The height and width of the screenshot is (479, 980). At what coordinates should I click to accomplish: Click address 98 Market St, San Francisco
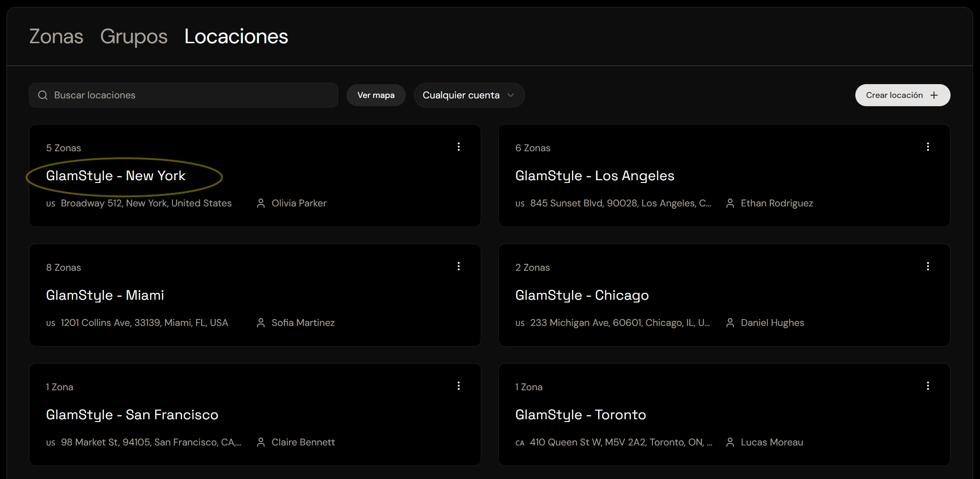(151, 442)
